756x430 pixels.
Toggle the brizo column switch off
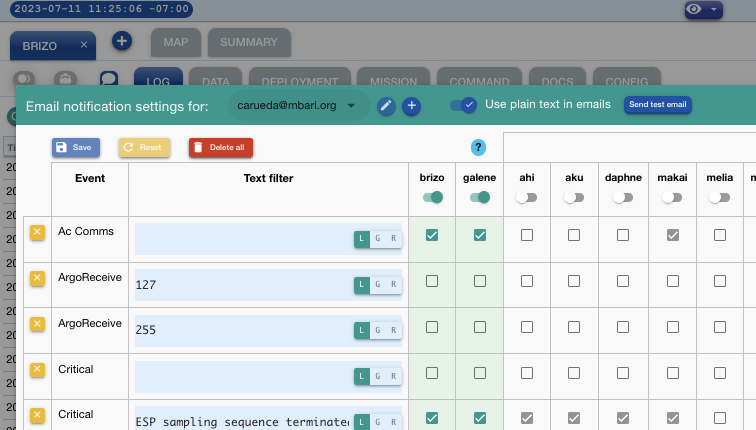(432, 198)
